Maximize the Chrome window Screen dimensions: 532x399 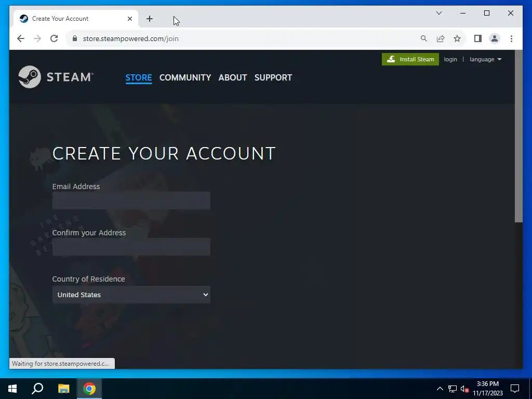tap(486, 13)
